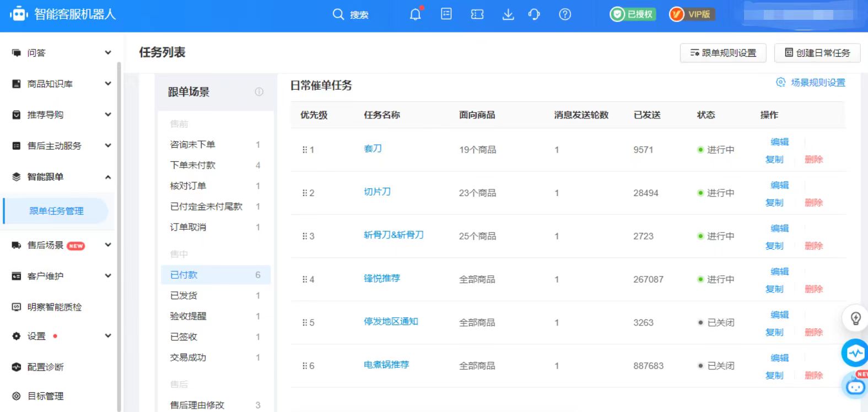Screen dimensions: 868x412
Task: Select 咨询未下单 scene
Action: pos(215,144)
